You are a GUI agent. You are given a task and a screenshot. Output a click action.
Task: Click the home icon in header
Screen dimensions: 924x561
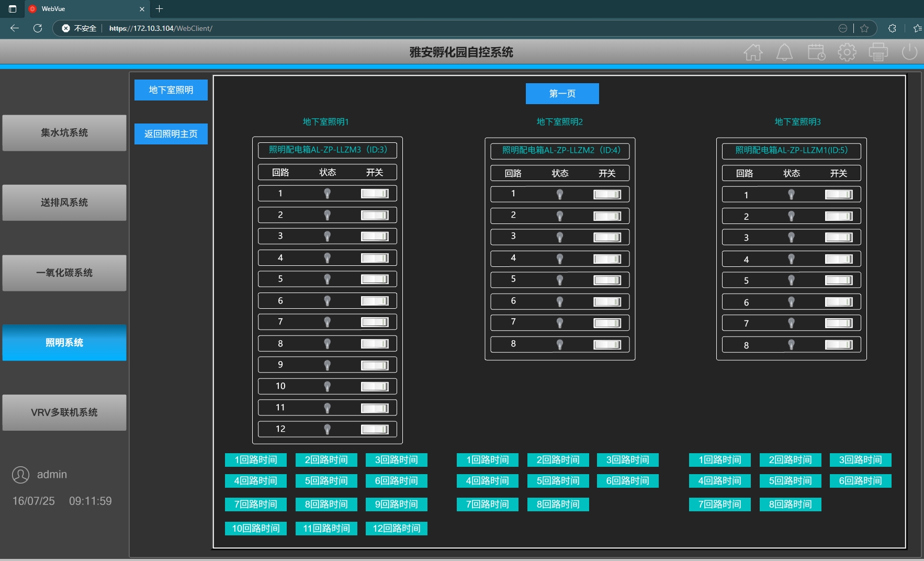point(753,52)
